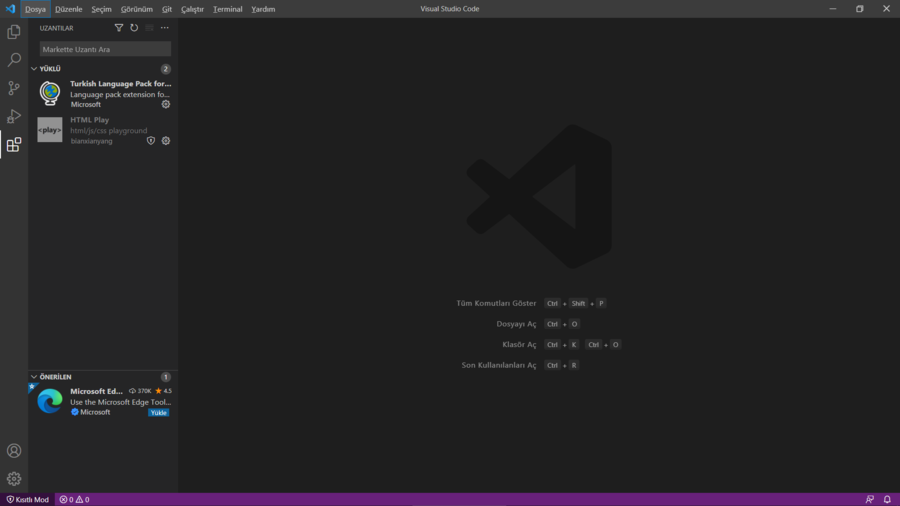Open manage gear for HTML Play extension
The width and height of the screenshot is (900, 506).
166,141
